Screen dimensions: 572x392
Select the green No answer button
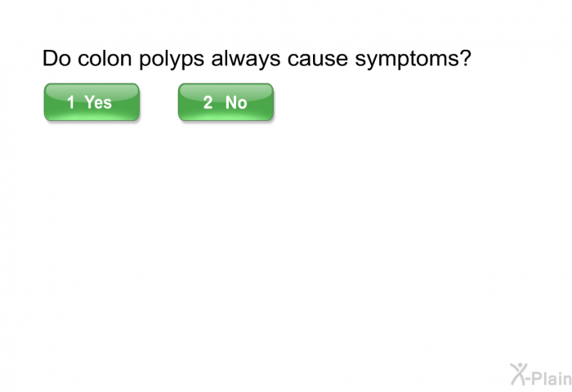coord(226,102)
